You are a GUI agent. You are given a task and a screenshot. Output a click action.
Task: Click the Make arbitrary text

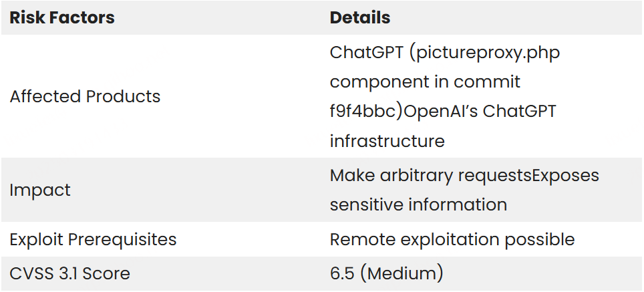coord(392,175)
